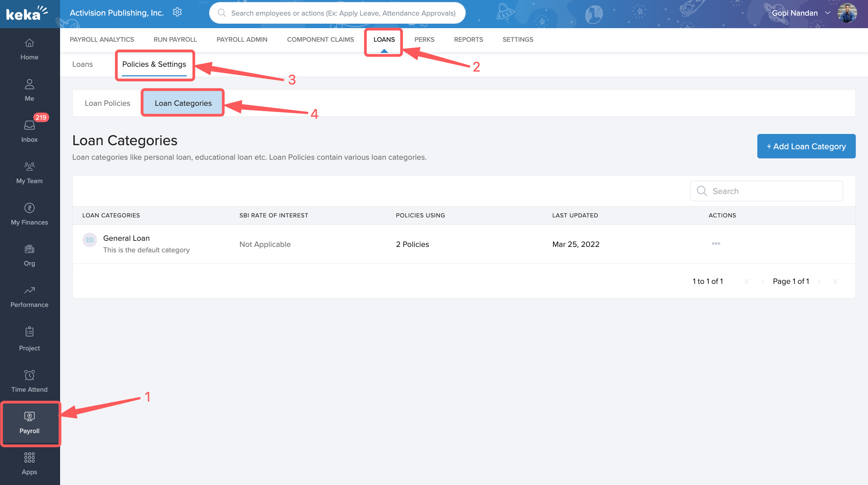Go to next page chevron

click(x=819, y=282)
